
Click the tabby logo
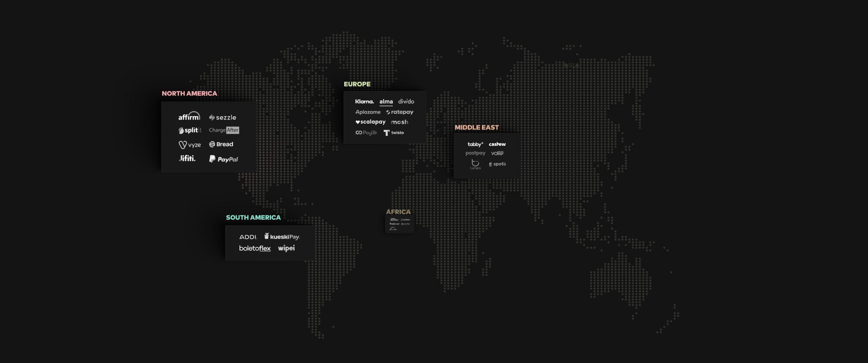tap(475, 144)
